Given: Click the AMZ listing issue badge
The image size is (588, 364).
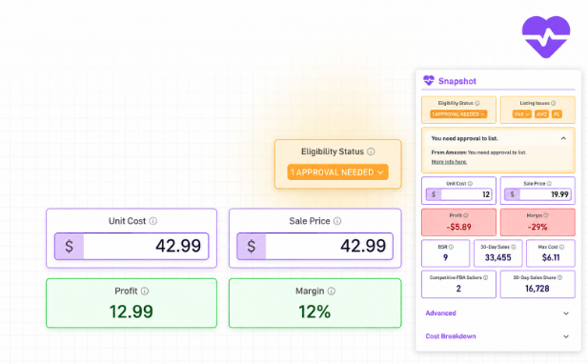Looking at the screenshot, I should pos(541,114).
